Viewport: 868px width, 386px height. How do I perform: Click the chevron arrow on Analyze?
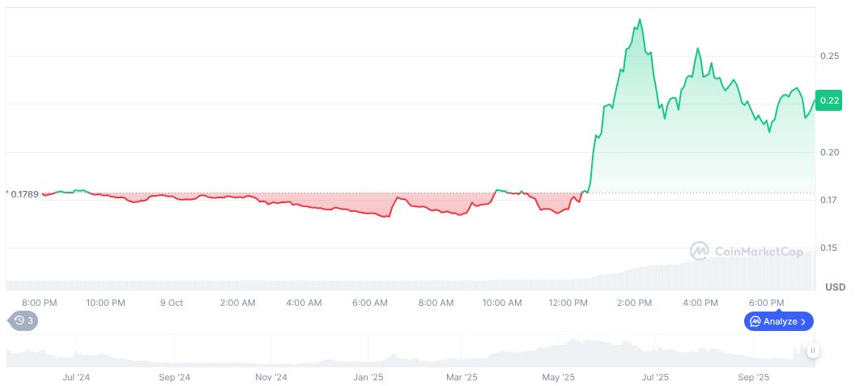pyautogui.click(x=803, y=321)
